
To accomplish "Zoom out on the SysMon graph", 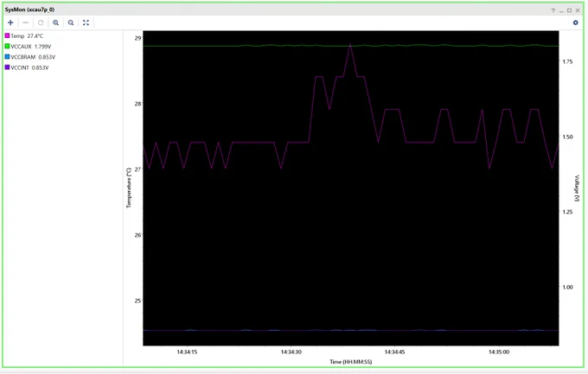I will [x=71, y=22].
